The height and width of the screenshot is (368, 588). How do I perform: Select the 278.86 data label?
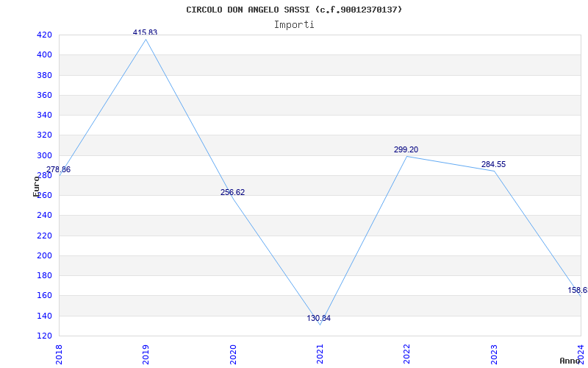pos(59,170)
